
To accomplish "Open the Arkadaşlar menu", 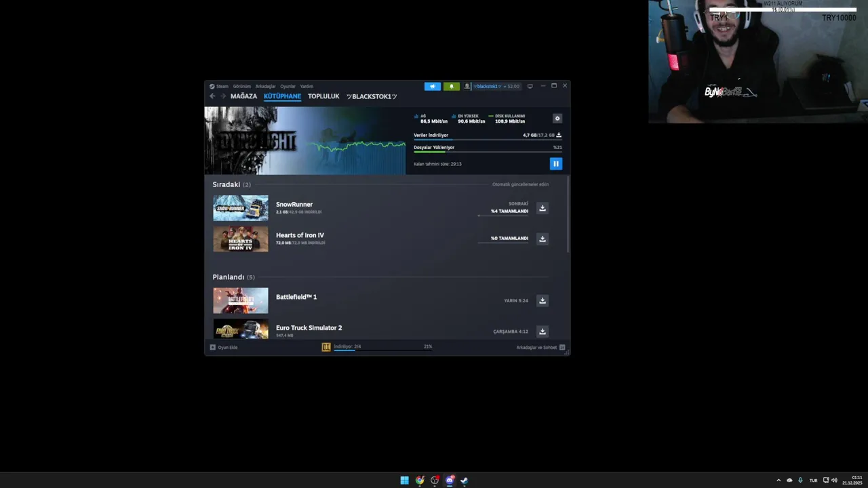I will (x=265, y=87).
